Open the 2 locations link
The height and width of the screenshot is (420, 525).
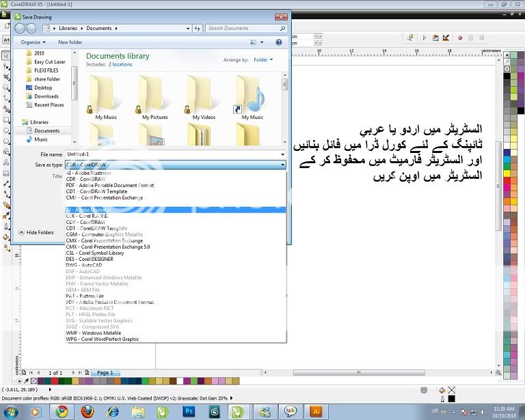click(120, 64)
